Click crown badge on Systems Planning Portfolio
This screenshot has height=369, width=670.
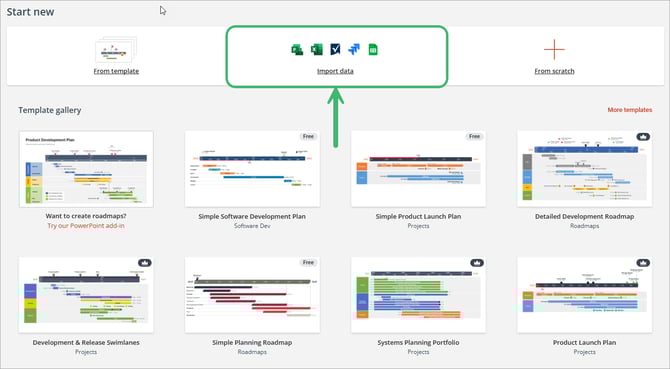point(477,263)
